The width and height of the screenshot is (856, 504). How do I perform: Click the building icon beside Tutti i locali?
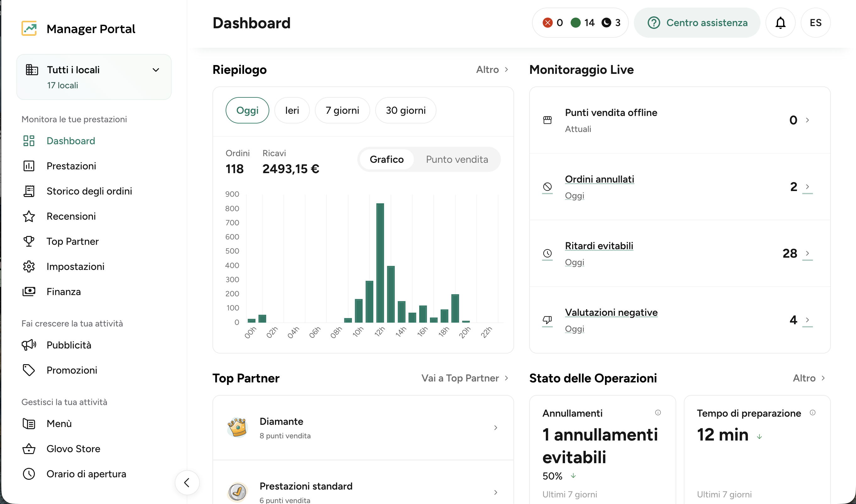(32, 70)
